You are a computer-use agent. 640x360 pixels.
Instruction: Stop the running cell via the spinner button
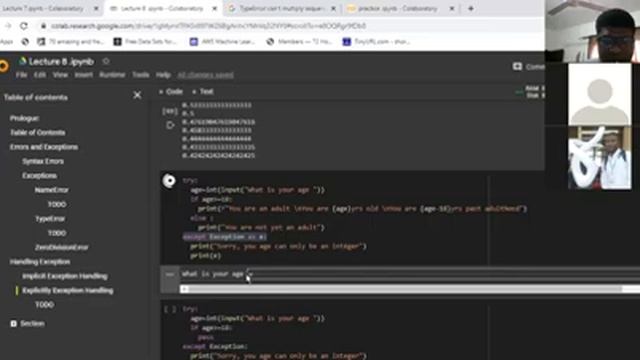tap(169, 180)
